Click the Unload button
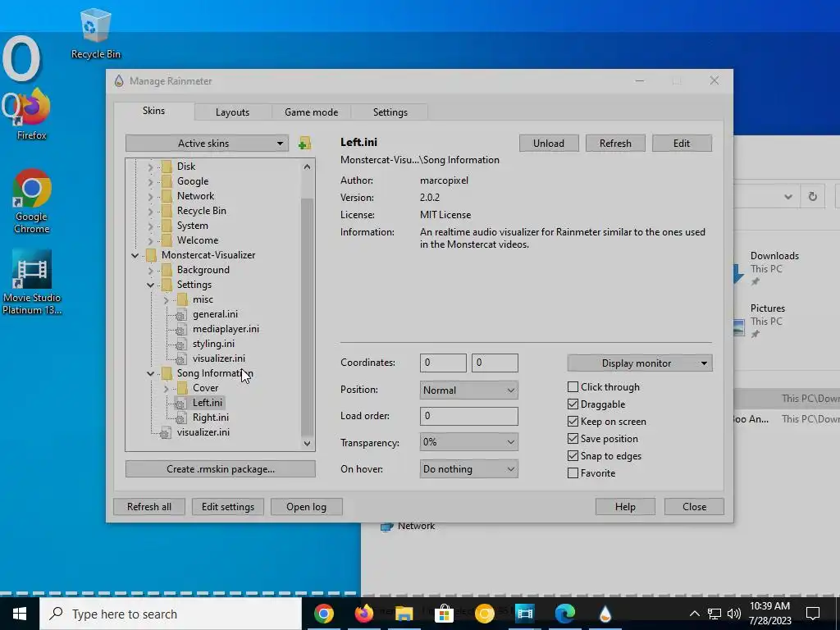840x630 pixels. [549, 143]
